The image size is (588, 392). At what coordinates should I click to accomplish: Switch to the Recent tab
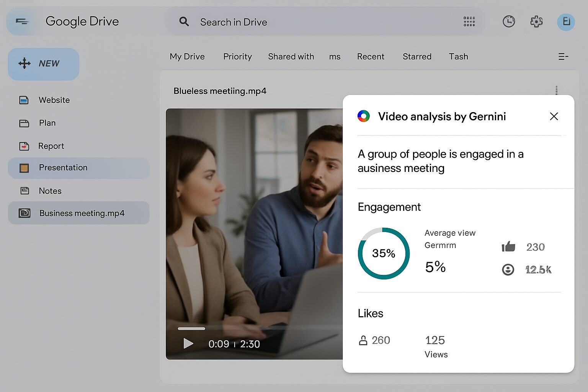(x=371, y=57)
